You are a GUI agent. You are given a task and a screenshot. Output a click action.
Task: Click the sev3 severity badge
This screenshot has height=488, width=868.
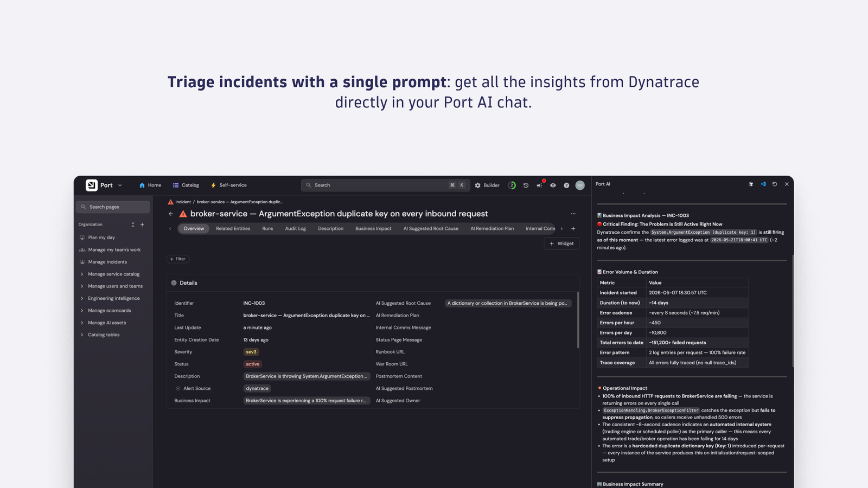point(251,352)
